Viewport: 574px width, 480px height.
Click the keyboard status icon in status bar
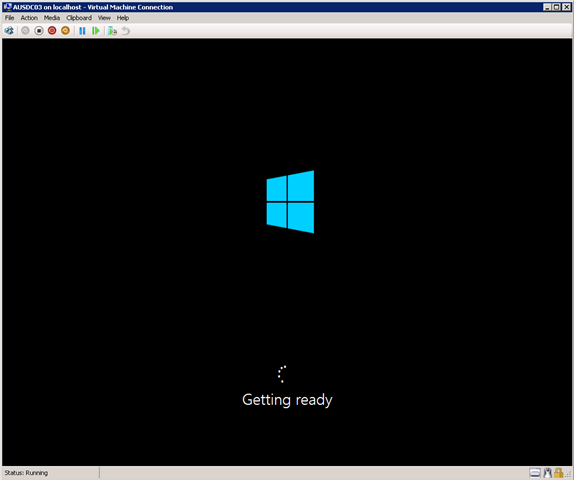tap(535, 473)
